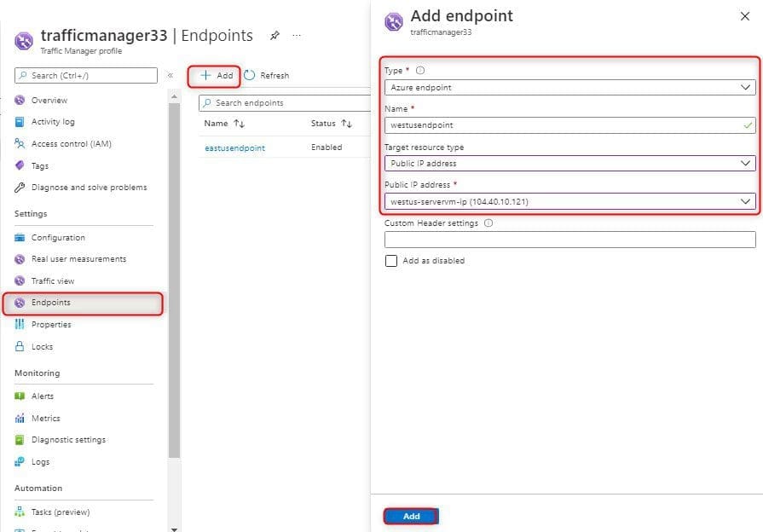Image resolution: width=763 pixels, height=532 pixels.
Task: Click the Type field info icon
Action: pyautogui.click(x=420, y=71)
